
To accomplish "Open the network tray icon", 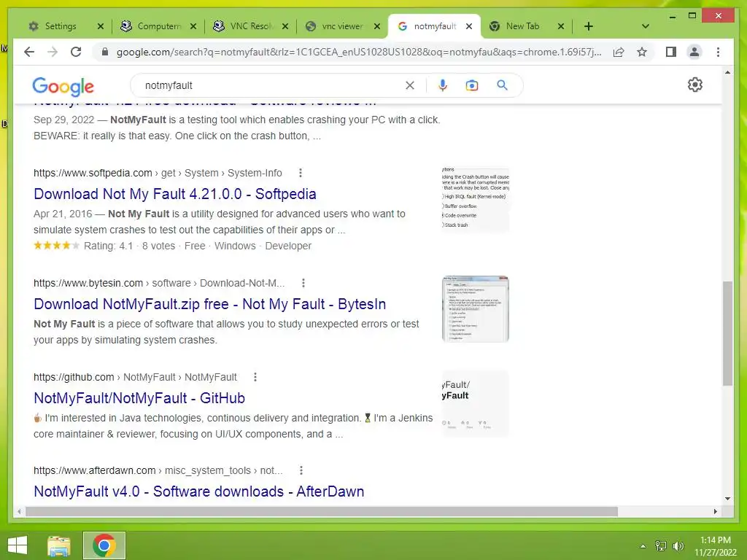I will click(661, 546).
